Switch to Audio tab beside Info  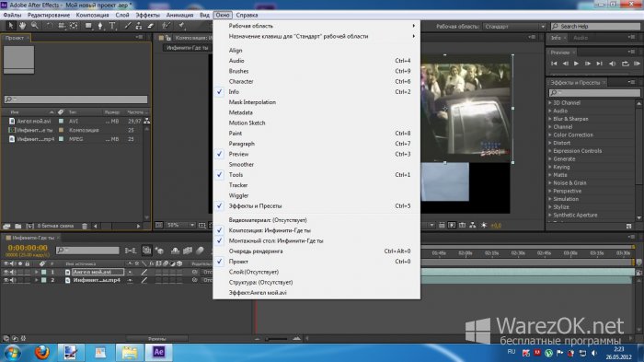pyautogui.click(x=581, y=38)
